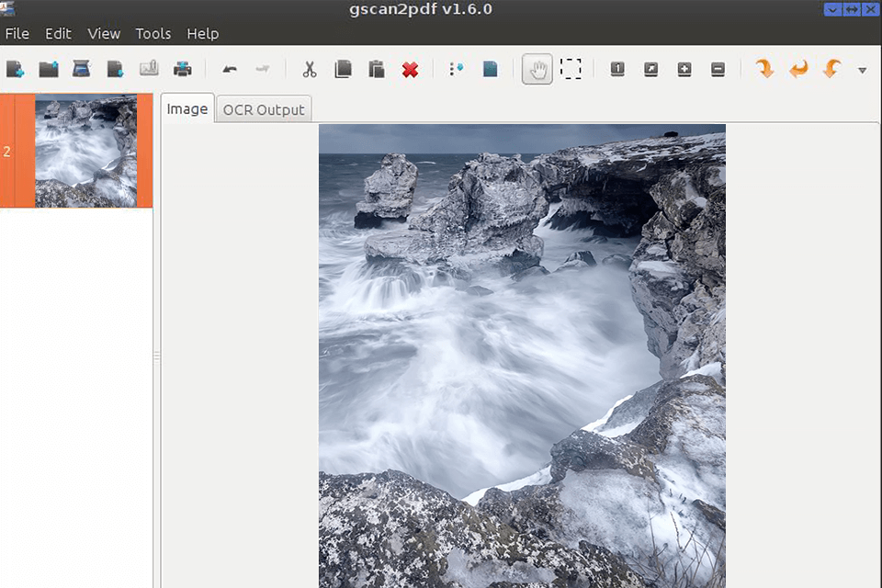Image resolution: width=882 pixels, height=588 pixels.
Task: Save the document using the Save icon
Action: (118, 69)
